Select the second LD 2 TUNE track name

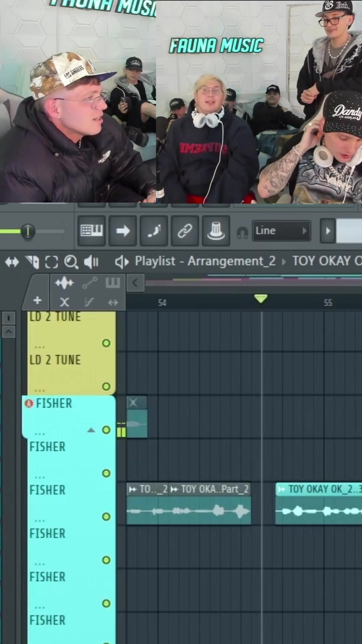pos(55,360)
